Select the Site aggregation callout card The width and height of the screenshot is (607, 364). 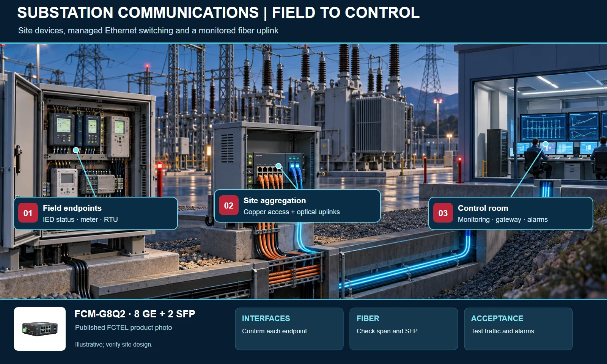click(297, 206)
